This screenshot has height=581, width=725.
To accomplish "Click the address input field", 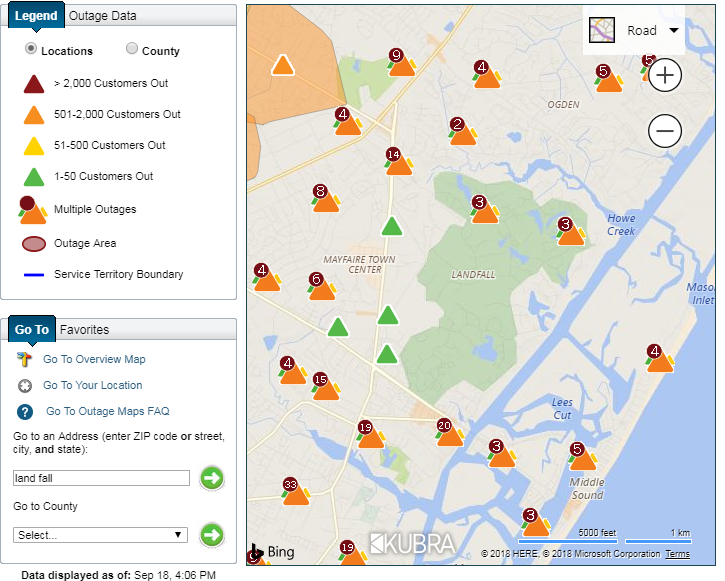I will pyautogui.click(x=101, y=479).
